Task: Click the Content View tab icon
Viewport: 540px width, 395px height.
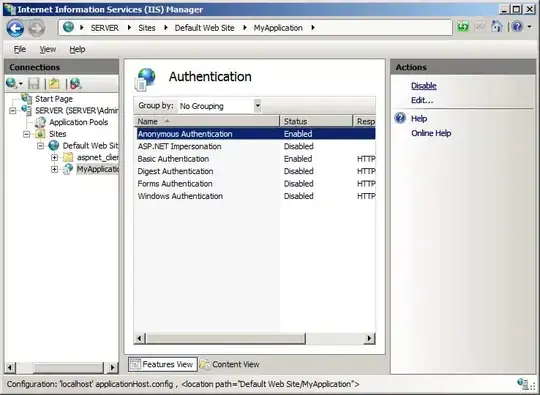Action: (205, 364)
